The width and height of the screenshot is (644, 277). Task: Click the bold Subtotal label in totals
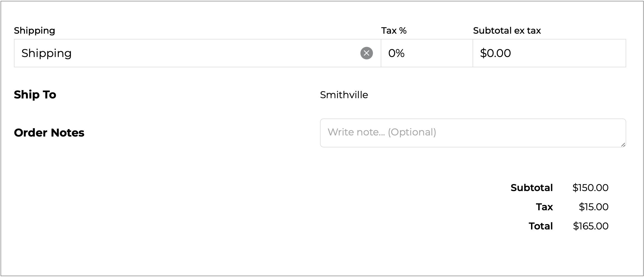[x=532, y=188]
